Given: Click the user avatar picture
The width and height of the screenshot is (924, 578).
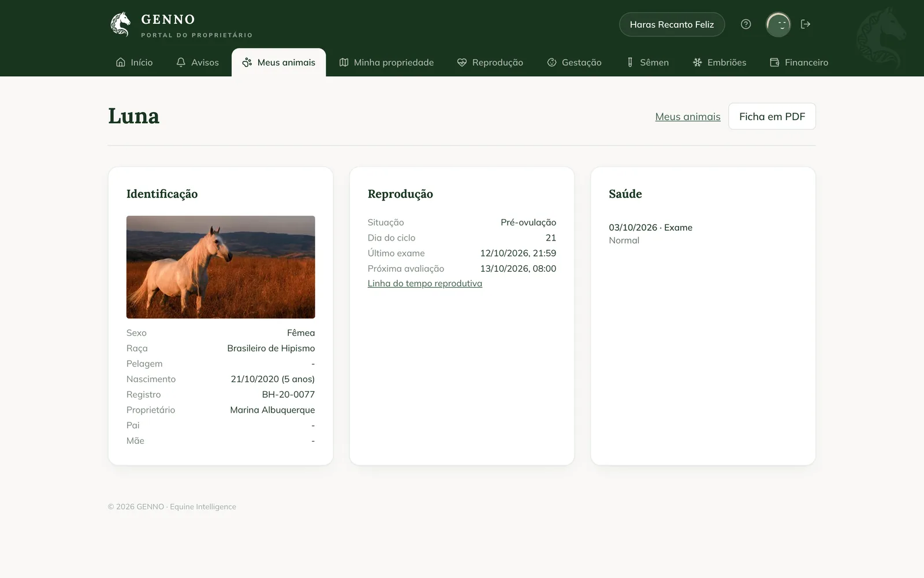Looking at the screenshot, I should click(x=778, y=24).
